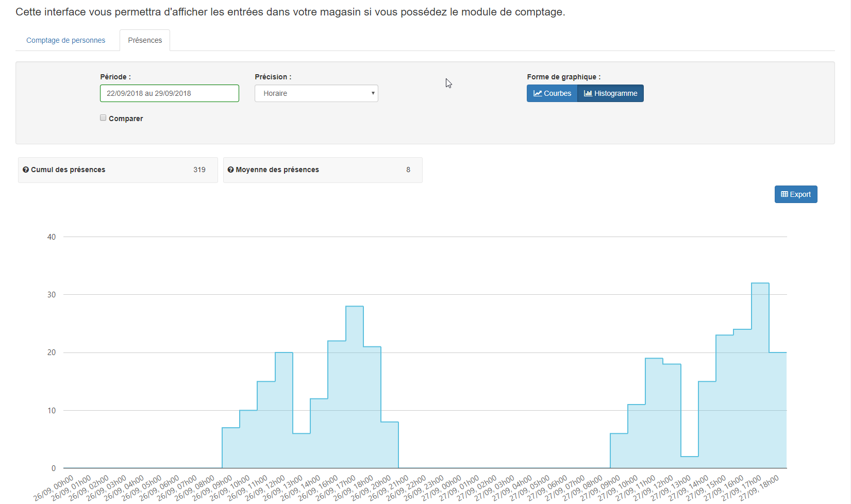Enable the Comparer checkbox

[103, 117]
